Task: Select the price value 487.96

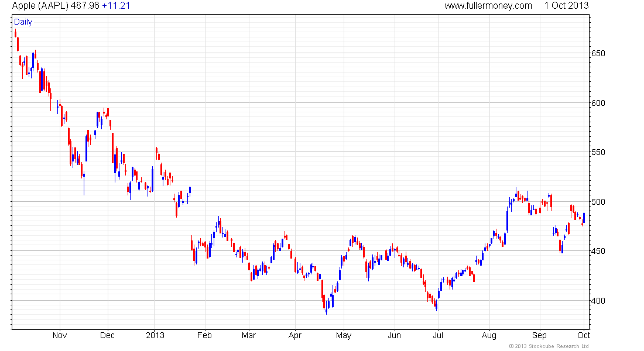Action: [85, 6]
